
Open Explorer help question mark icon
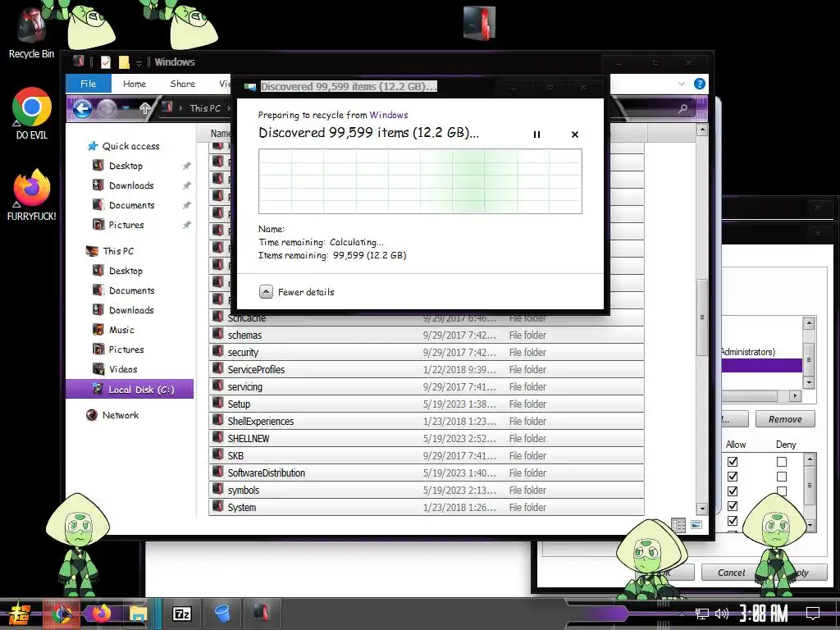[x=699, y=84]
